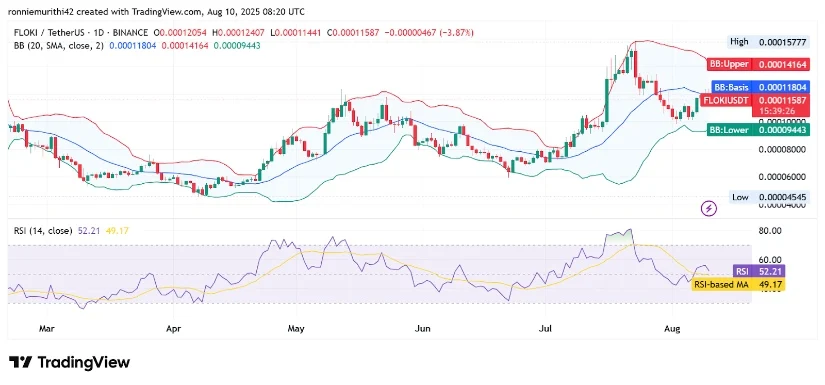The width and height of the screenshot is (825, 385).
Task: Click the BB upper value 0.00014164 in legend
Action: point(185,46)
